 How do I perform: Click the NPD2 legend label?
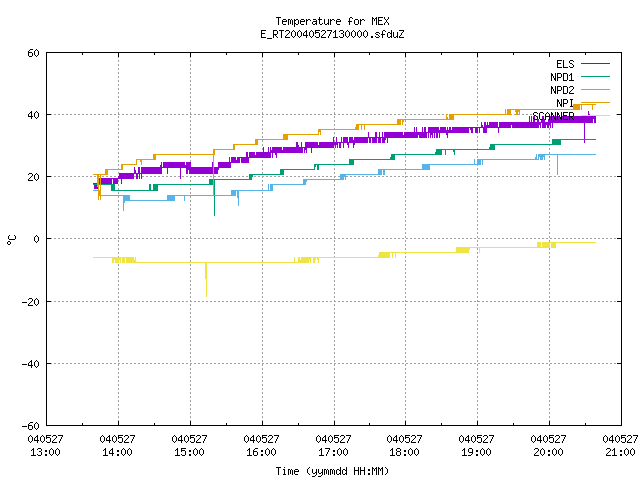pyautogui.click(x=562, y=90)
